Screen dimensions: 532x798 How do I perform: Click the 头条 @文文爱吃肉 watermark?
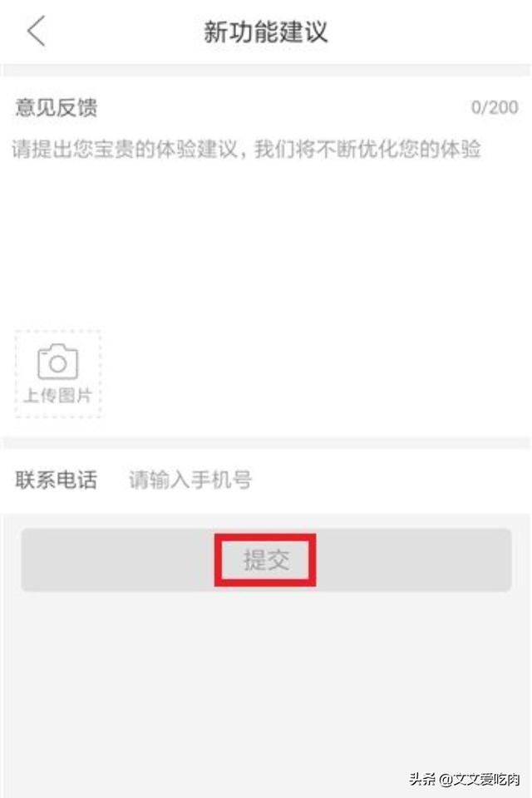[465, 779]
